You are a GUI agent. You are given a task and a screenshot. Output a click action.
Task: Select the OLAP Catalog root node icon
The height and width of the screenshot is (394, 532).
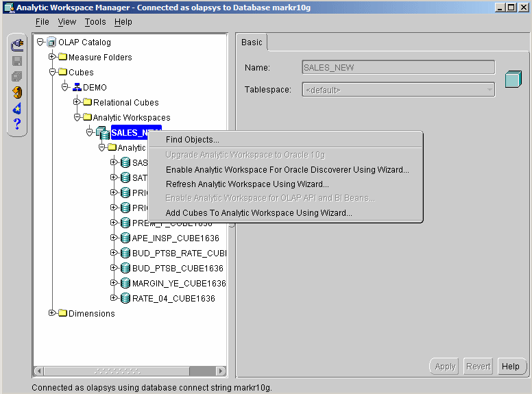tap(51, 42)
